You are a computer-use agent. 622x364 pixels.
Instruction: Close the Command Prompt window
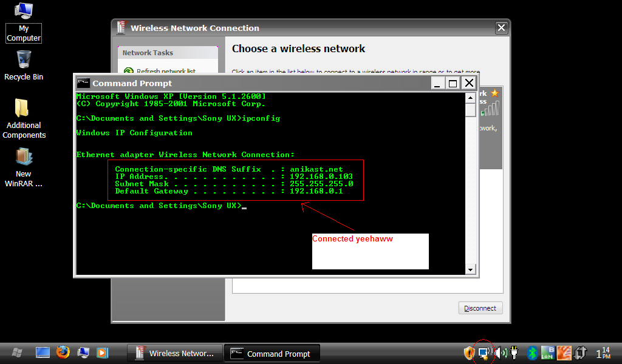469,83
